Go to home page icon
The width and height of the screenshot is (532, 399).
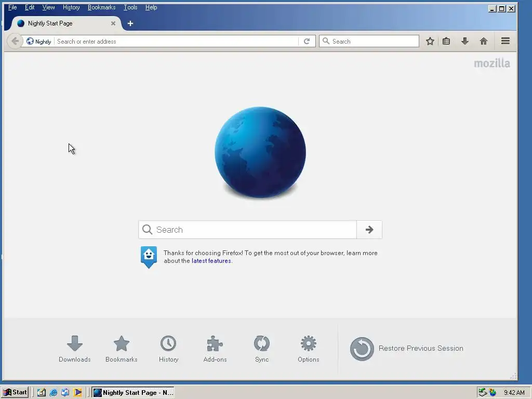(x=484, y=42)
